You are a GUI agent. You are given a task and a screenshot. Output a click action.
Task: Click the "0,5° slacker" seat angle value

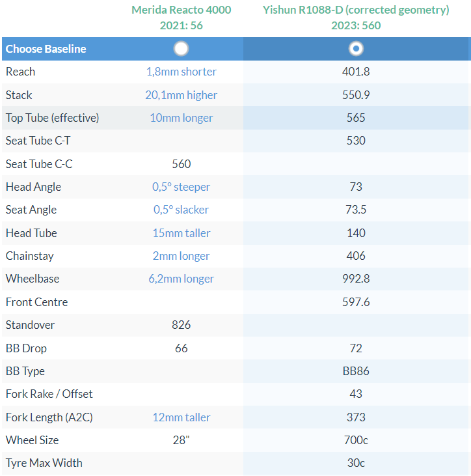pos(182,210)
